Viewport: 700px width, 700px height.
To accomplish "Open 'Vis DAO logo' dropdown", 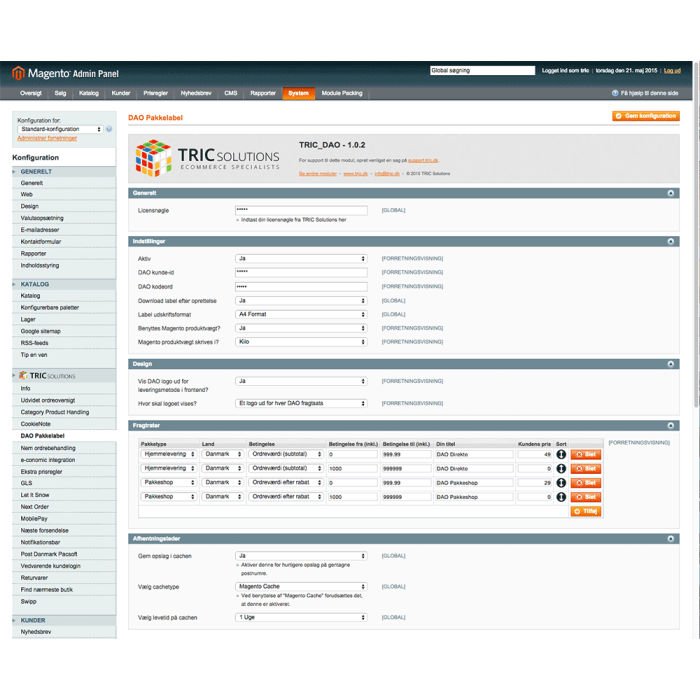I will (301, 382).
